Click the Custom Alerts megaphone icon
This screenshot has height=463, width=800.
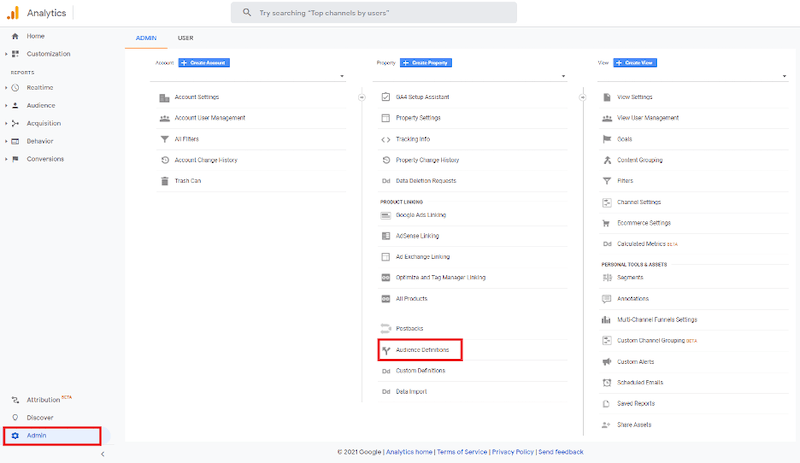pyautogui.click(x=607, y=362)
